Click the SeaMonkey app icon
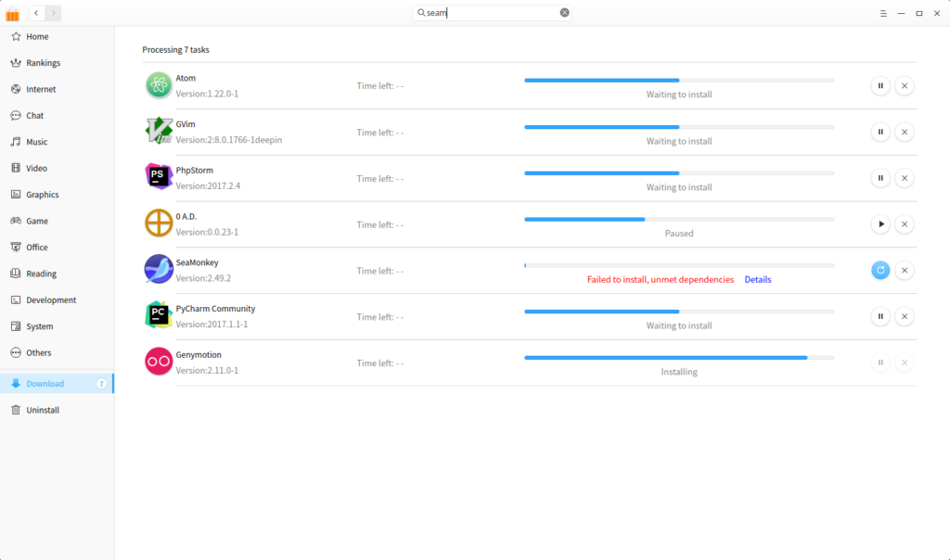The image size is (950, 560). point(158,269)
